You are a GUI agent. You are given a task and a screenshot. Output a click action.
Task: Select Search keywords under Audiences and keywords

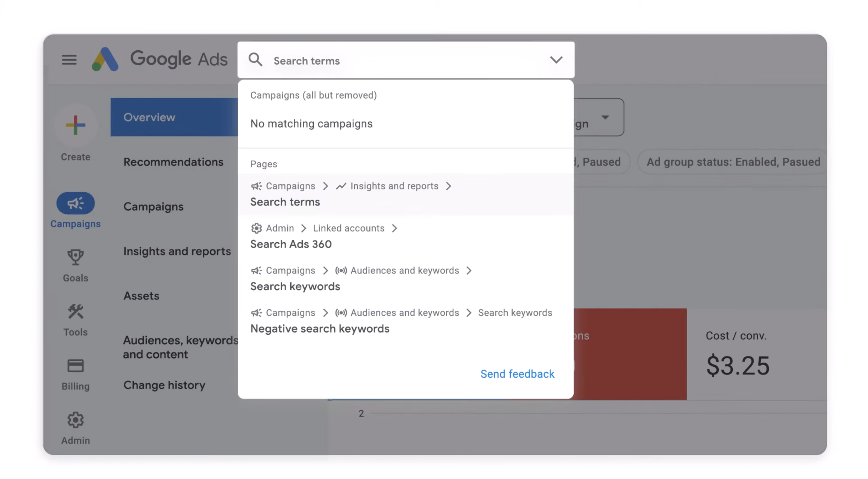tap(295, 286)
